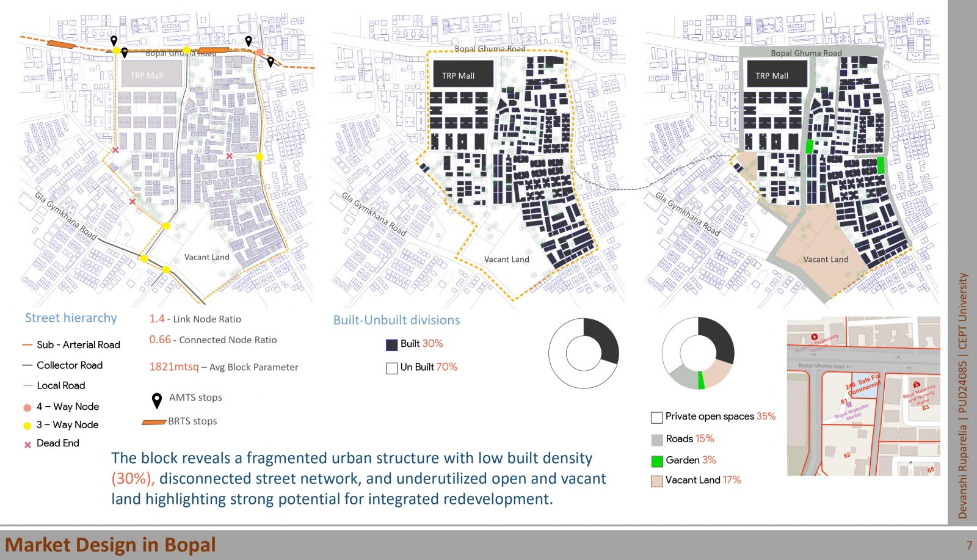Click the '0.66 - Connected Node Ratio' text
The height and width of the screenshot is (560, 977).
[x=213, y=340]
